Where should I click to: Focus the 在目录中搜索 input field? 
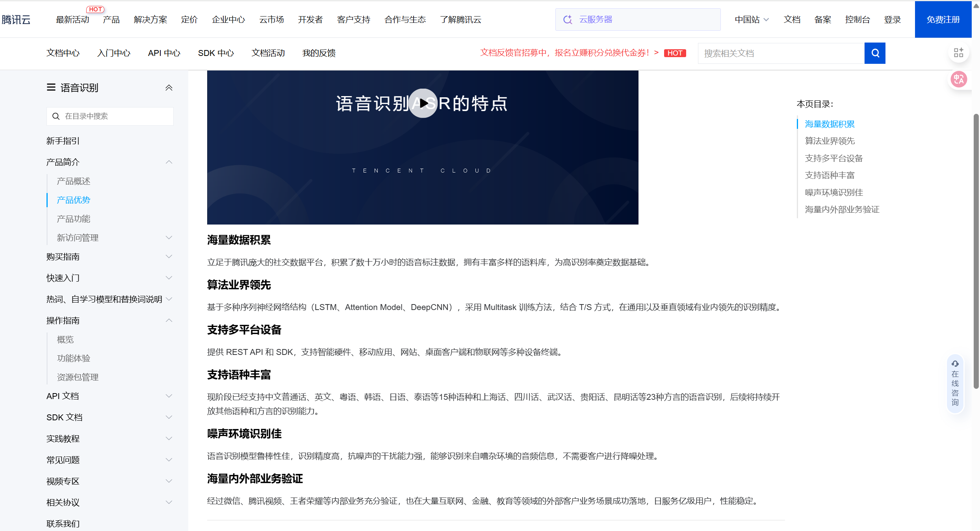tap(110, 116)
